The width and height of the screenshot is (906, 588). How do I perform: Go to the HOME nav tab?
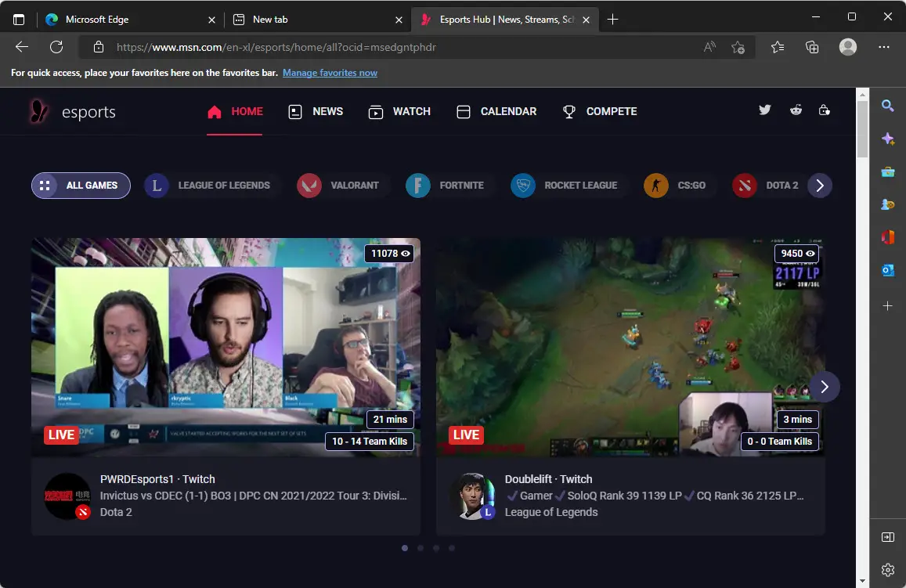point(235,111)
